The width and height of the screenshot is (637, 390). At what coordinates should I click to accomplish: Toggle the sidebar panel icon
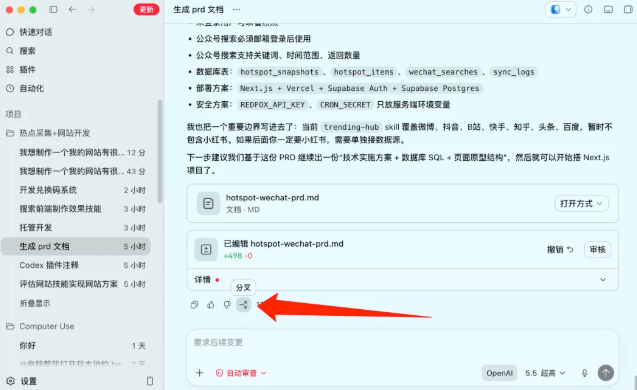click(53, 9)
